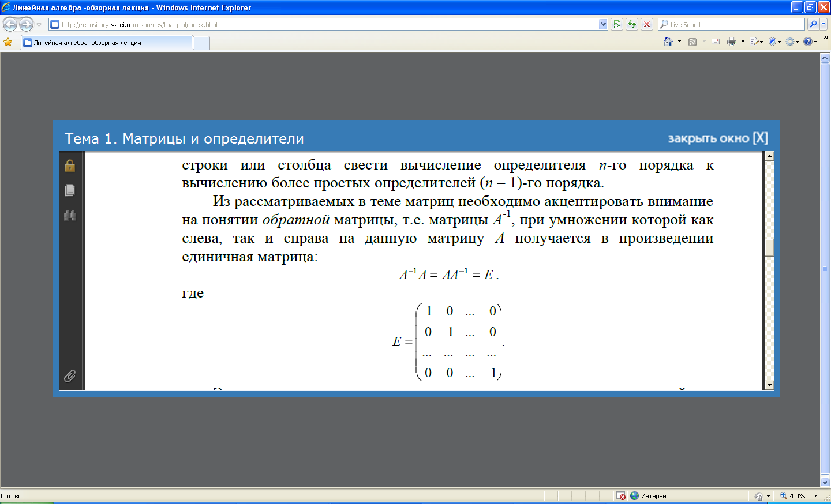The width and height of the screenshot is (831, 504).
Task: Click the red Stop loading icon
Action: coord(647,24)
